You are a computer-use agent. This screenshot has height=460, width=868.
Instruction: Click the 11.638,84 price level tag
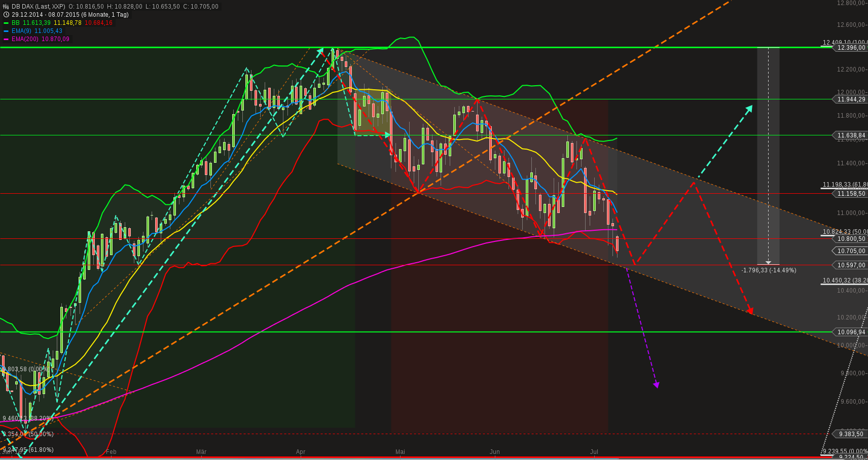tap(850, 135)
